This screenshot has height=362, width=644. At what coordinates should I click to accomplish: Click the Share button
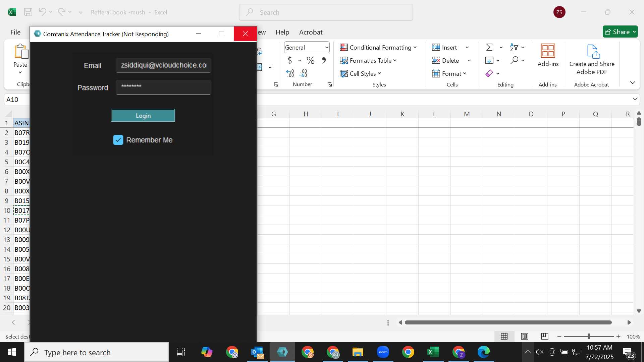pyautogui.click(x=621, y=32)
